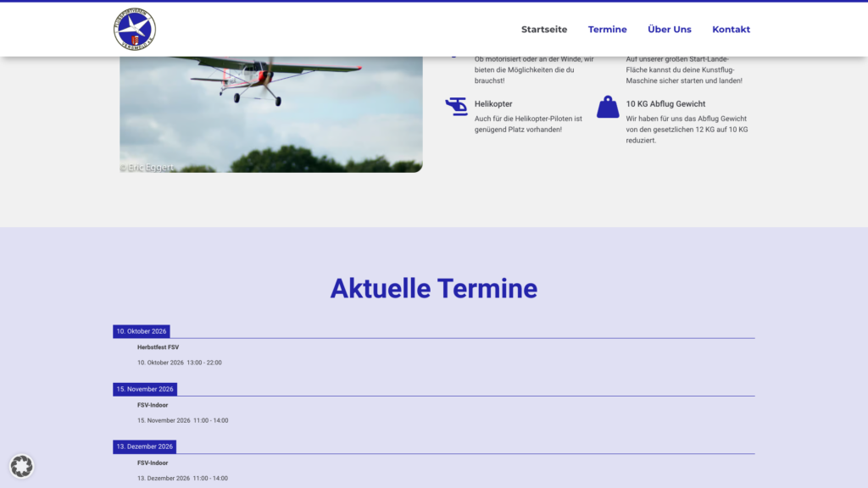868x488 pixels.
Task: Click the Helikopter feature title
Action: 493,103
